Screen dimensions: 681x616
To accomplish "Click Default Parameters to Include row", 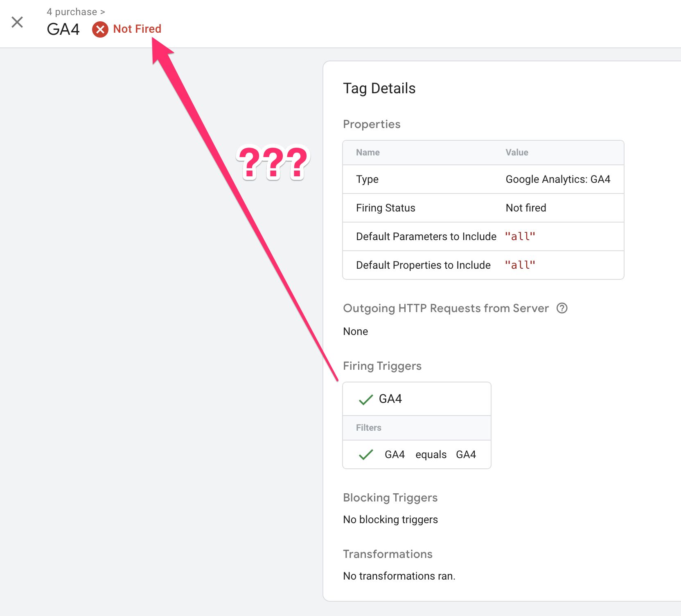I will tap(483, 236).
